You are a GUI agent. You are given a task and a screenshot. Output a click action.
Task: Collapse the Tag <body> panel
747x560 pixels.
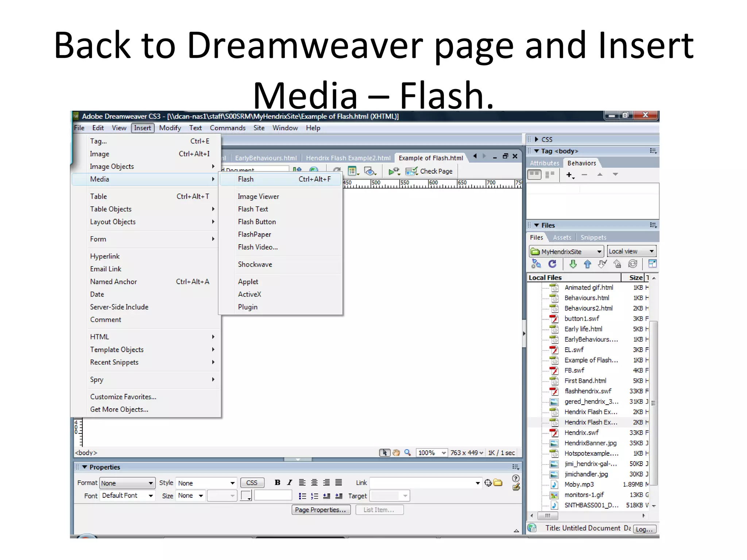[x=536, y=151]
